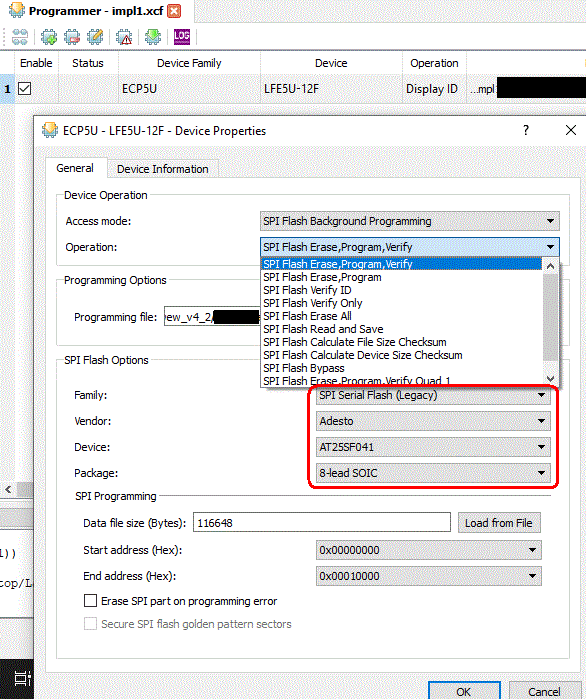586x699 pixels.
Task: Click the device warning triangle chip icon
Action: coord(124,37)
